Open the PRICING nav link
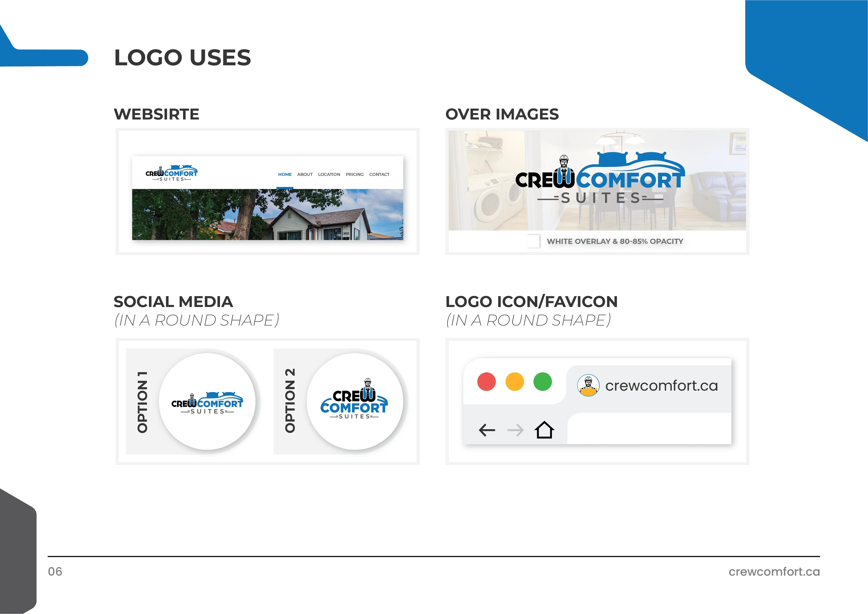The image size is (868, 614). tap(355, 175)
